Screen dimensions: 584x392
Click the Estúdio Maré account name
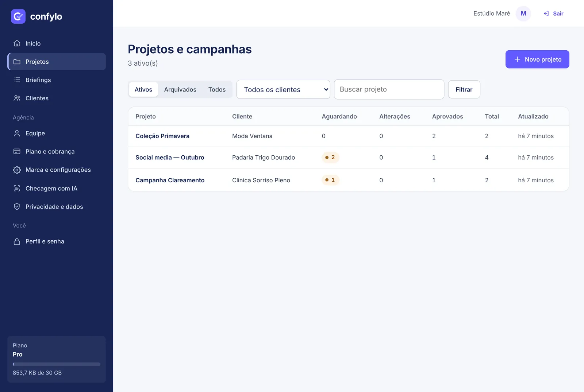coord(492,13)
